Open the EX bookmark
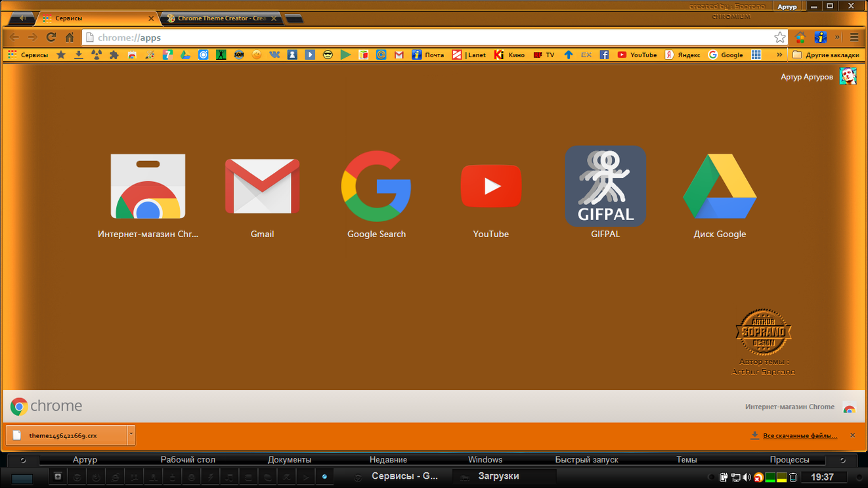The image size is (868, 488). click(586, 55)
